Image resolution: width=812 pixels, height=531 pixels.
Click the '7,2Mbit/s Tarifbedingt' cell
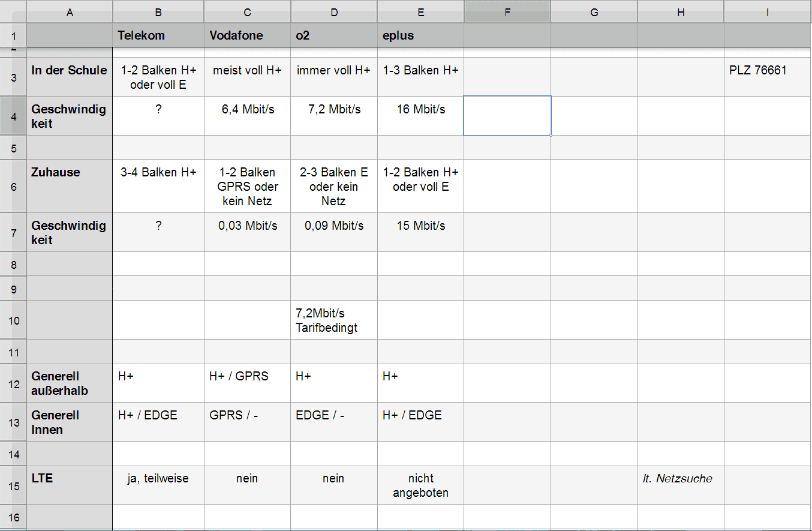pyautogui.click(x=334, y=320)
